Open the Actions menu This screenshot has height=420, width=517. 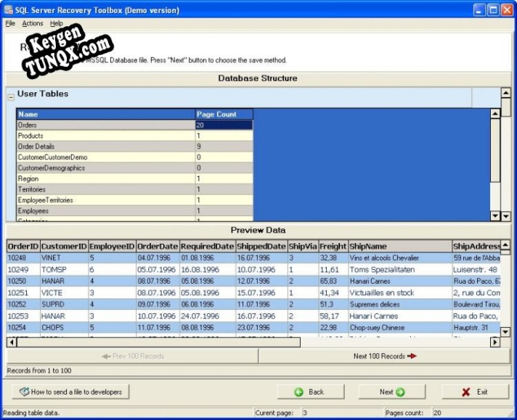32,23
